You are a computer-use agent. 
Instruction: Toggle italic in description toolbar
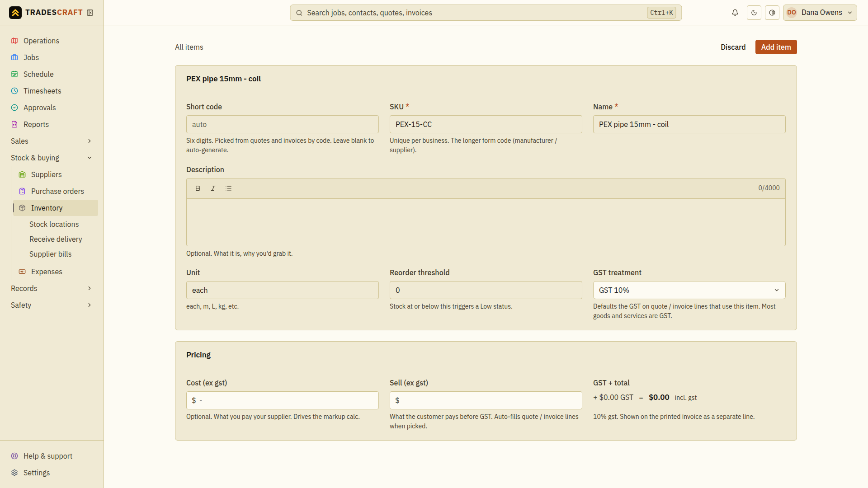(x=213, y=188)
